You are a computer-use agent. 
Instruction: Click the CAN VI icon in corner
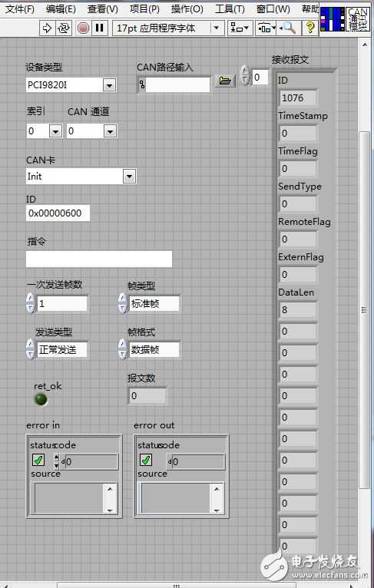(358, 18)
